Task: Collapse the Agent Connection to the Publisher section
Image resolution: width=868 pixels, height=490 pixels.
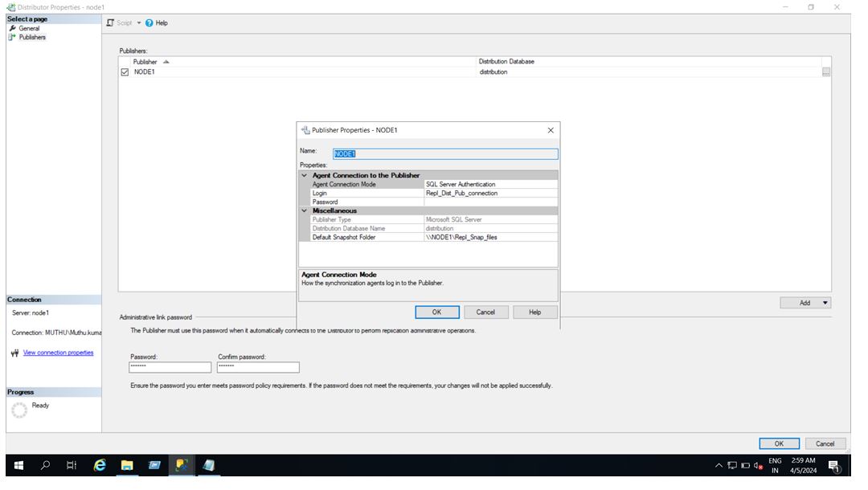Action: (x=304, y=175)
